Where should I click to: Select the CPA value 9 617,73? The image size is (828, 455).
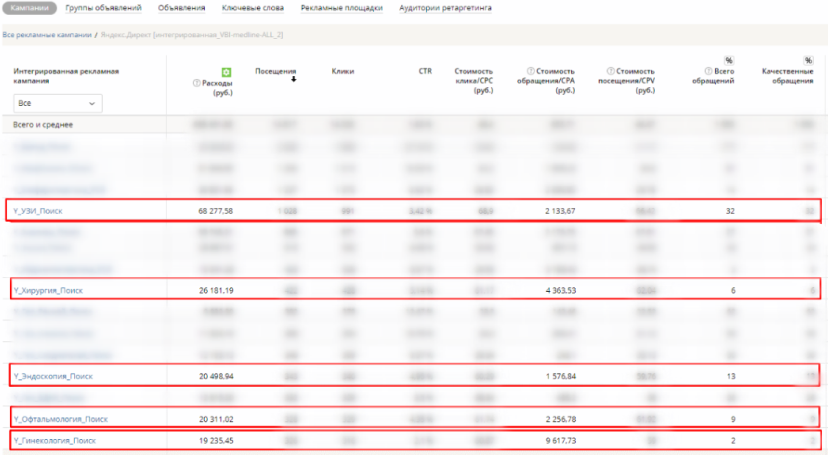560,440
